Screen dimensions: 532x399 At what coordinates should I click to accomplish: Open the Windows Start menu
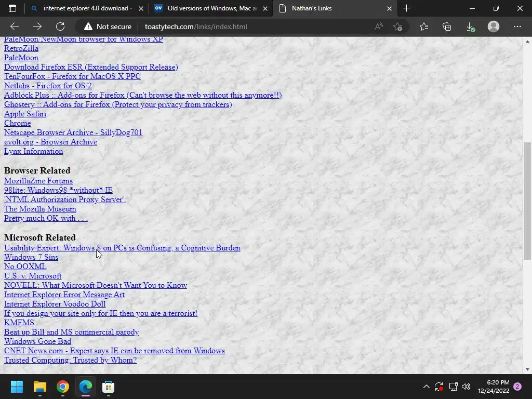click(x=17, y=387)
